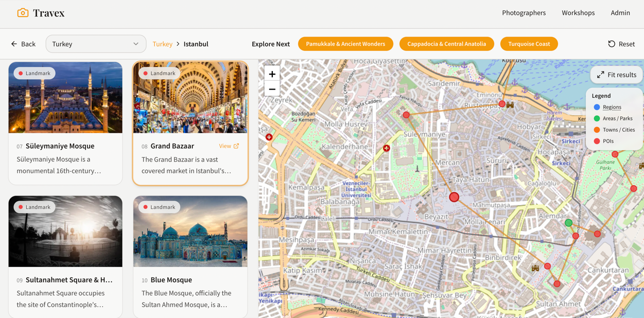Toggle Regions in the map legend

[612, 107]
